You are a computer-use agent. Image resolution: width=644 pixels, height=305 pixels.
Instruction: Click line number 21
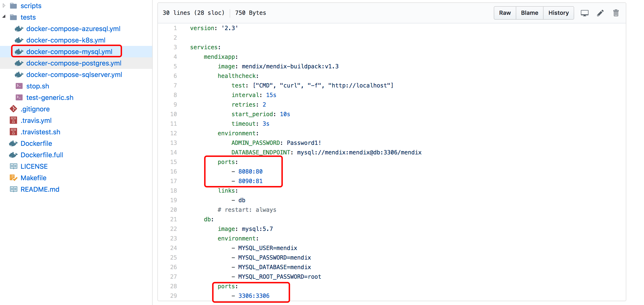[x=173, y=220]
